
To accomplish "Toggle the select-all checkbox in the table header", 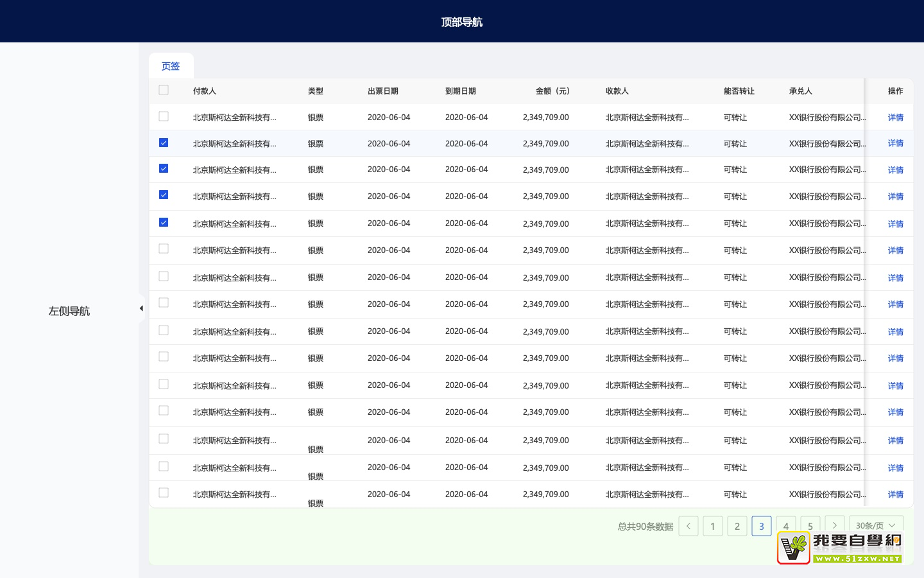I will tap(164, 90).
